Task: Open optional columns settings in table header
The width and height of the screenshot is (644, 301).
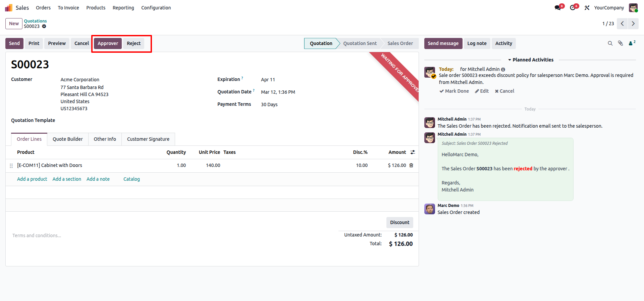Action: (413, 152)
